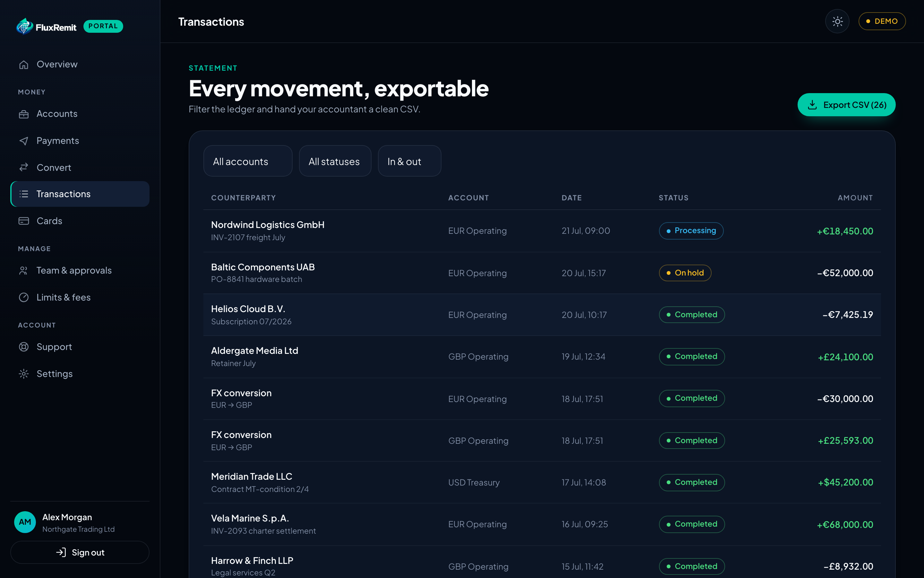924x578 pixels.
Task: Select Meridian Trade LLC transaction
Action: click(542, 482)
